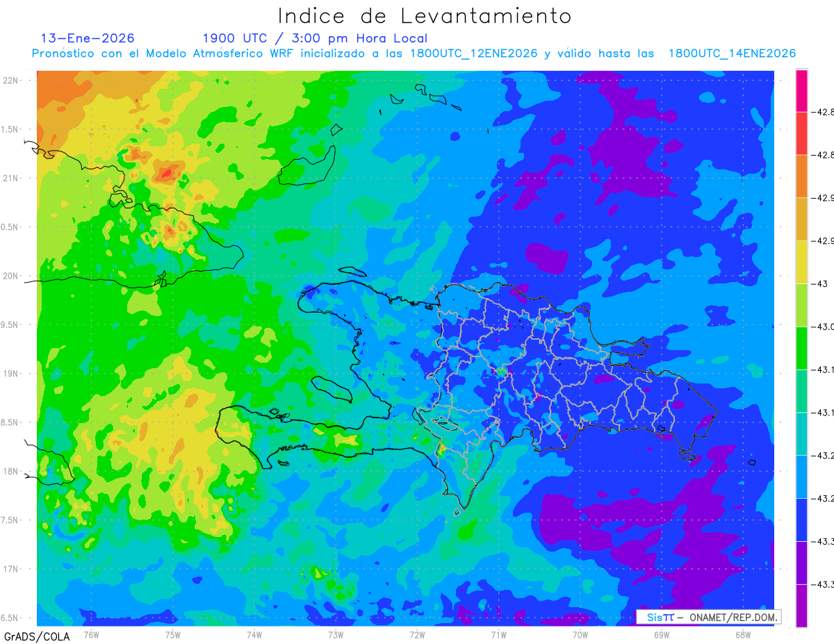This screenshot has height=644, width=834.
Task: Click the light blue legend swatch
Action: (x=801, y=477)
